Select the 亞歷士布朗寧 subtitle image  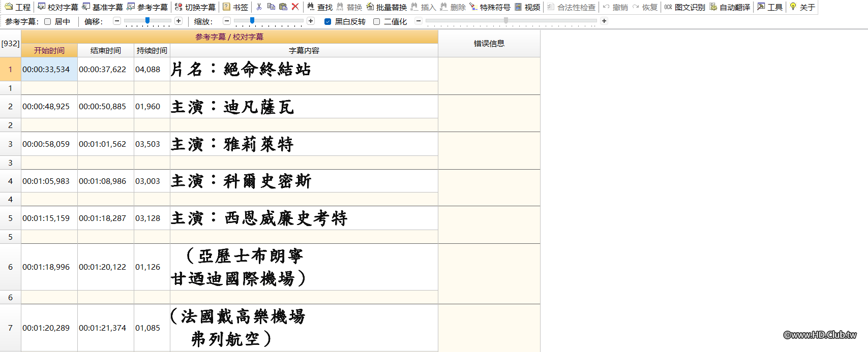(238, 267)
